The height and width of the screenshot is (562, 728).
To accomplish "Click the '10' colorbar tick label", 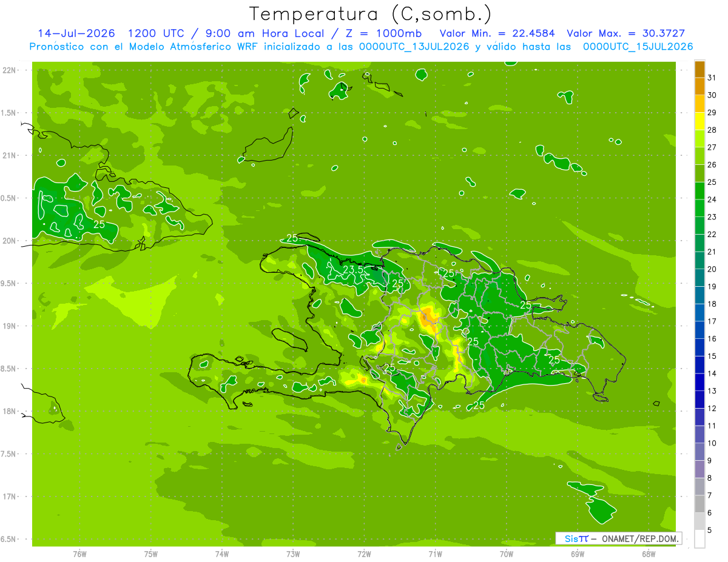I will click(x=712, y=443).
